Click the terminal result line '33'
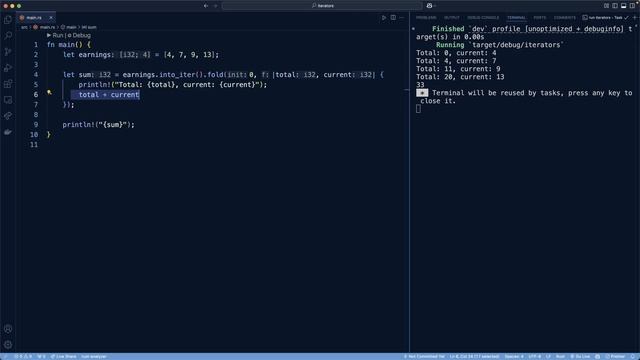Image resolution: width=640 pixels, height=360 pixels. click(420, 85)
